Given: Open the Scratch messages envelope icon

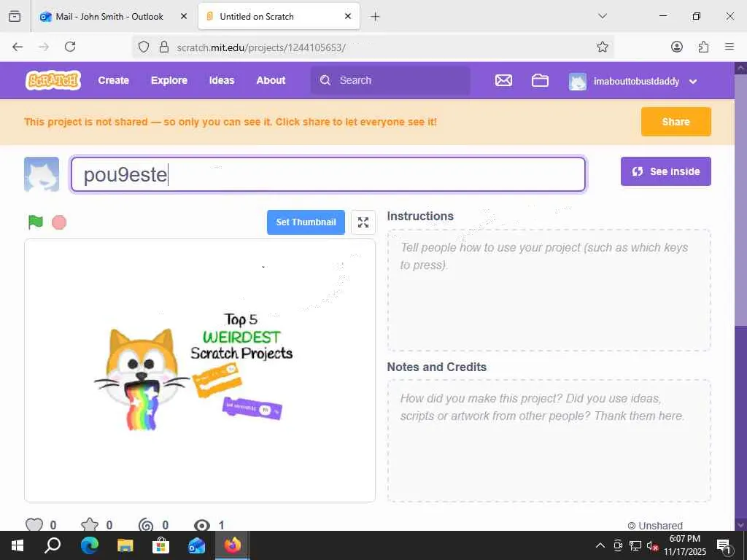Looking at the screenshot, I should 503,80.
